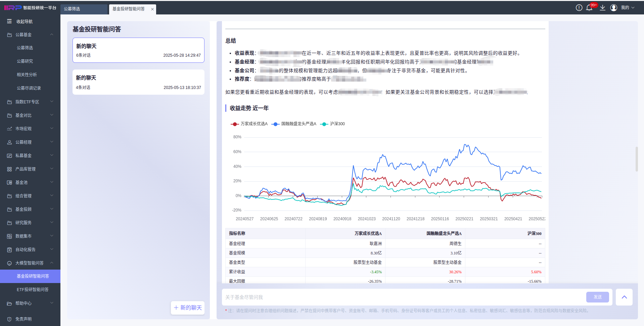Click the 大模型智能问答 chat icon
Image resolution: width=644 pixels, height=326 pixels.
click(x=9, y=263)
